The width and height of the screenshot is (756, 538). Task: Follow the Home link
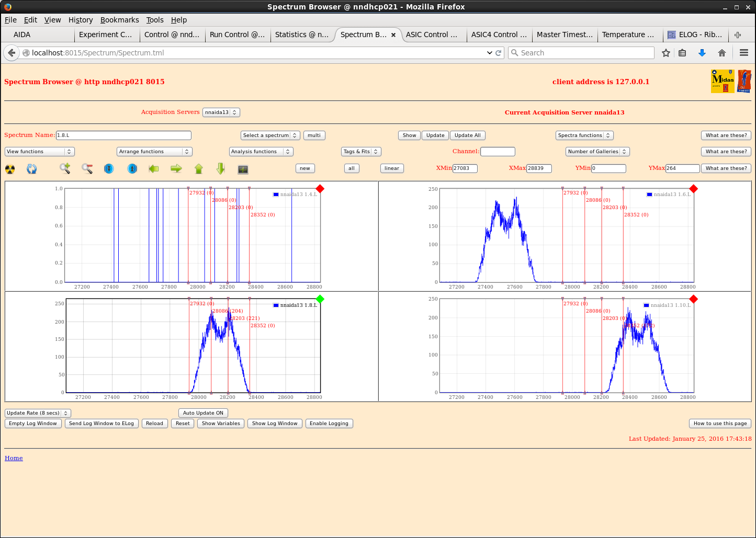coord(14,458)
